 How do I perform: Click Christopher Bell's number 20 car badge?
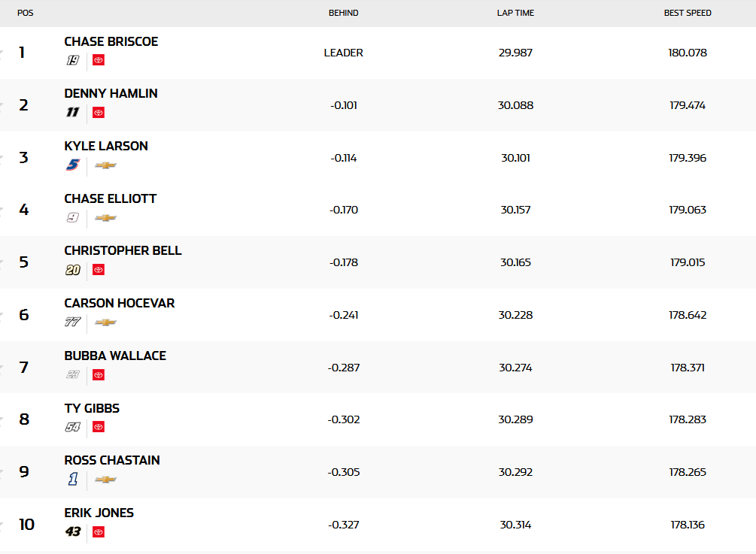pyautogui.click(x=73, y=270)
